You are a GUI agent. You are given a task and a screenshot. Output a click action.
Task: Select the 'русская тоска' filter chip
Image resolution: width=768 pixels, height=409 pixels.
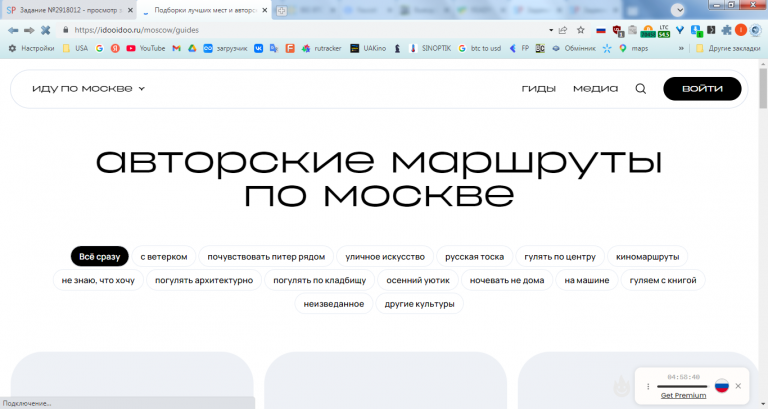[474, 256]
